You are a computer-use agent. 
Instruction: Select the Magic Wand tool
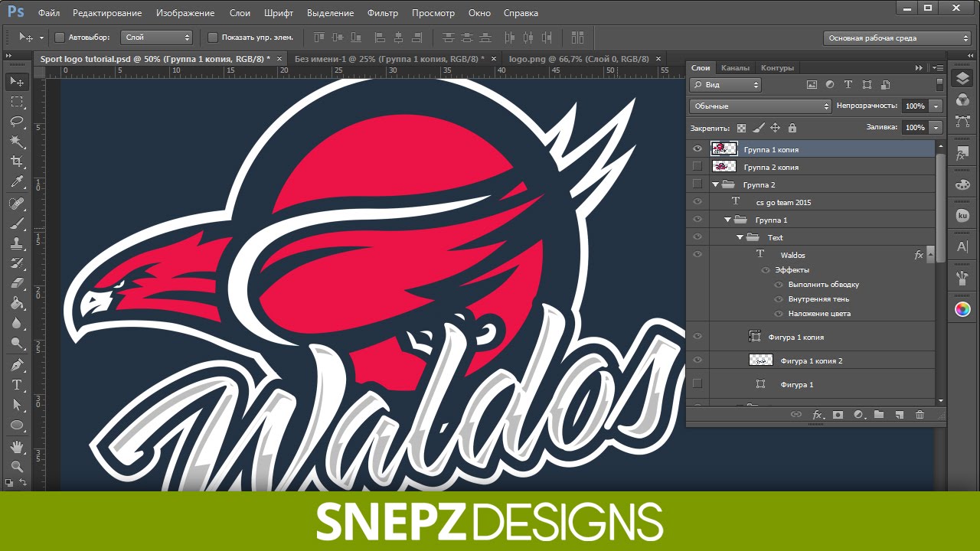click(17, 142)
